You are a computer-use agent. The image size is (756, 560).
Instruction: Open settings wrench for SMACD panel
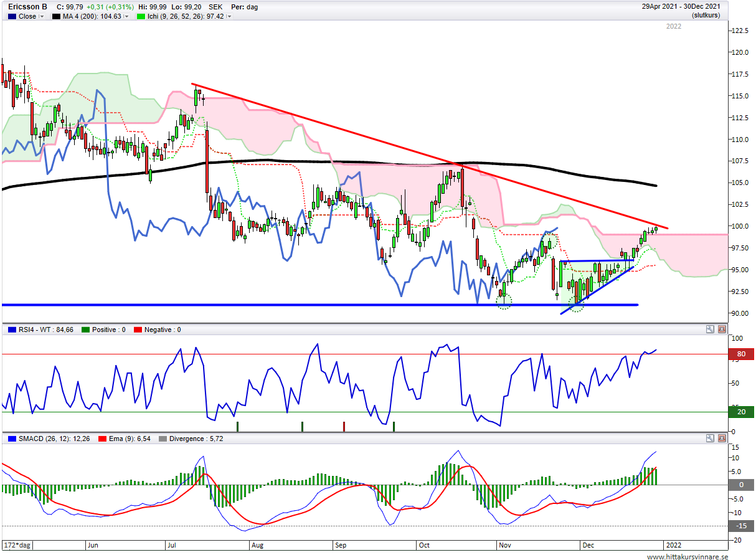(x=710, y=439)
